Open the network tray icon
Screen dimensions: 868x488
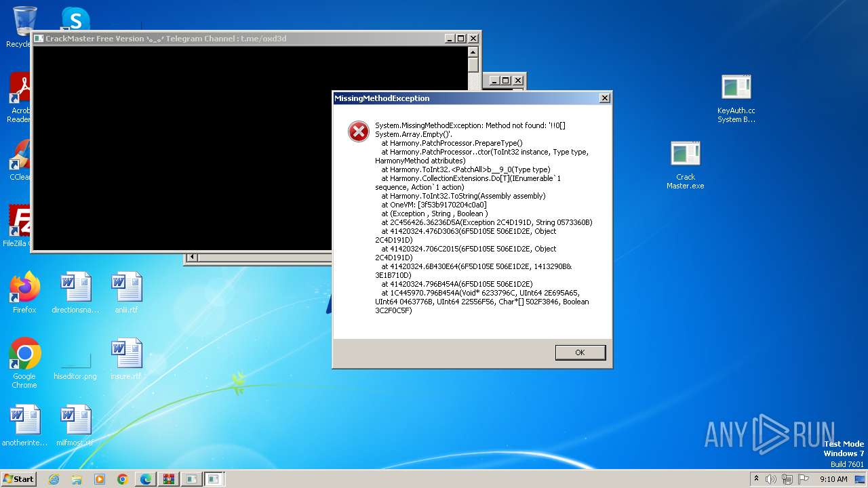(x=787, y=479)
